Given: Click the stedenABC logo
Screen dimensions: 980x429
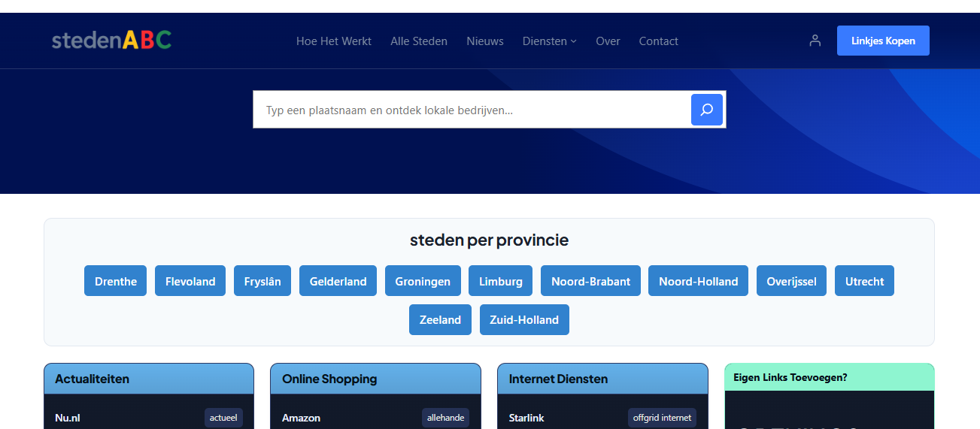Looking at the screenshot, I should click(111, 40).
